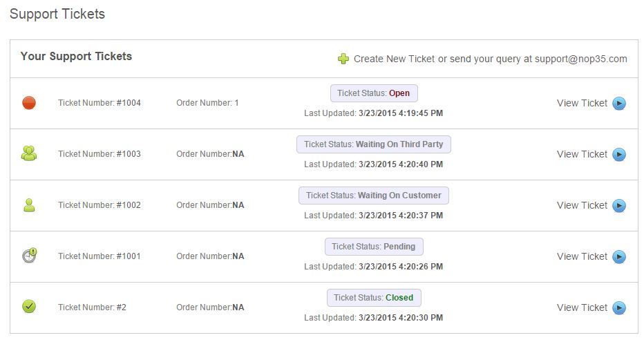Click the green checkmark icon for ticket #2
The height and width of the screenshot is (342, 644).
(x=28, y=306)
